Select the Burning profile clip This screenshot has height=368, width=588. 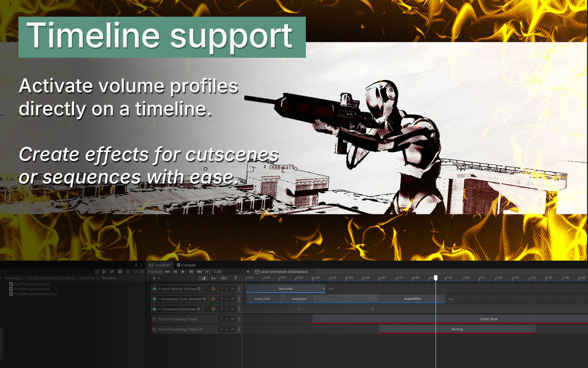(457, 329)
